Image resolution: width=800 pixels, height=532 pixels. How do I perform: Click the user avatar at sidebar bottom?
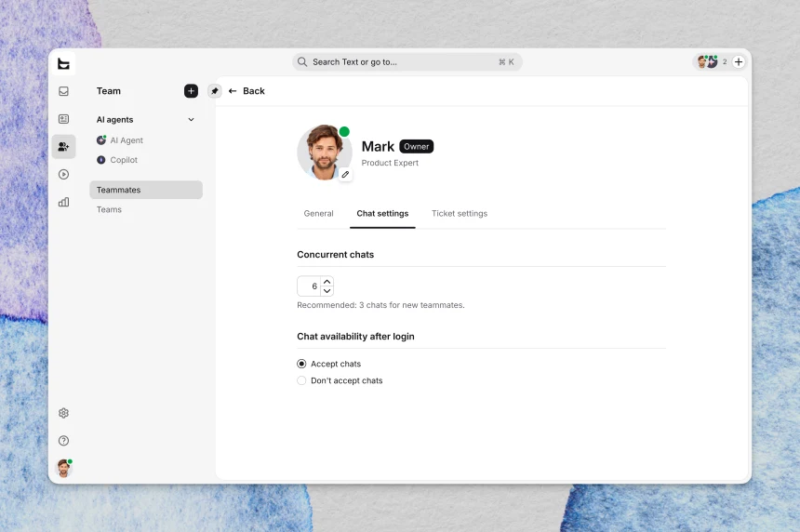pyautogui.click(x=64, y=468)
